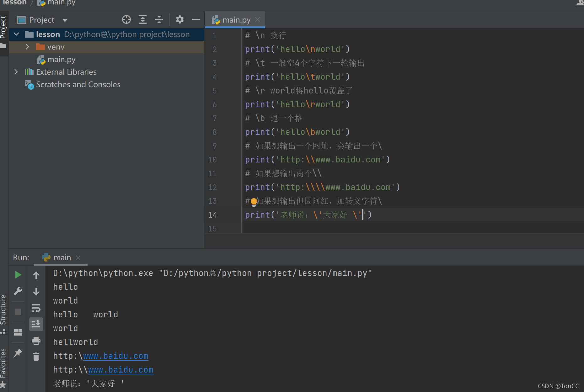The height and width of the screenshot is (392, 584).
Task: Open the Structure side tool window tab
Action: (x=3, y=314)
